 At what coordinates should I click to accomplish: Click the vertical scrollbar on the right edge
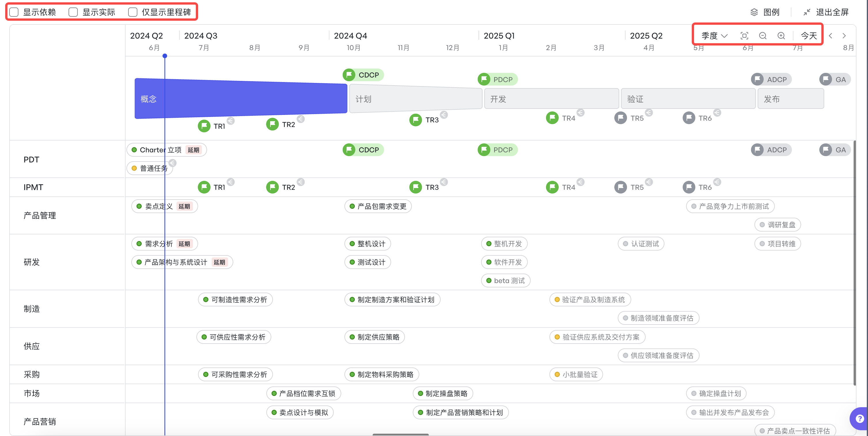(854, 263)
